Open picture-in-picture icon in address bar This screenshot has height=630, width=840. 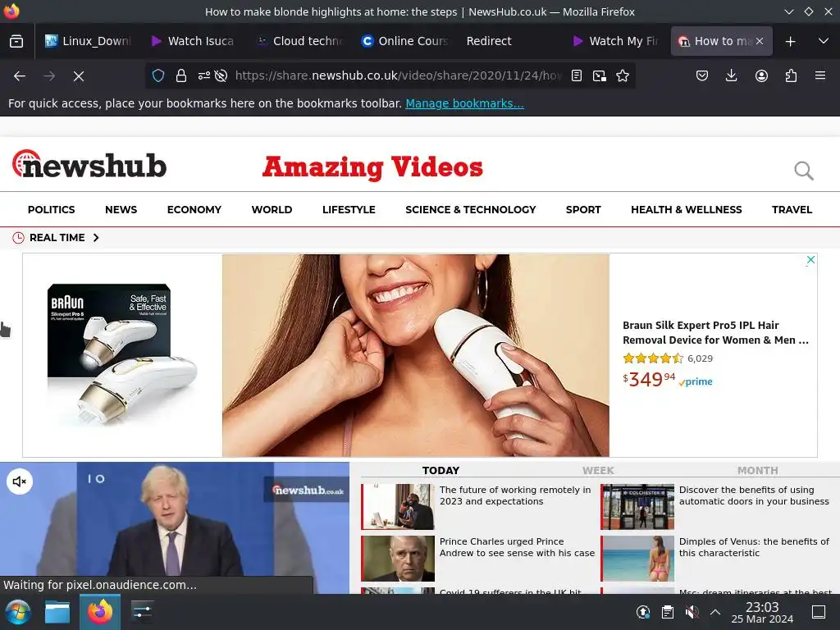point(600,75)
